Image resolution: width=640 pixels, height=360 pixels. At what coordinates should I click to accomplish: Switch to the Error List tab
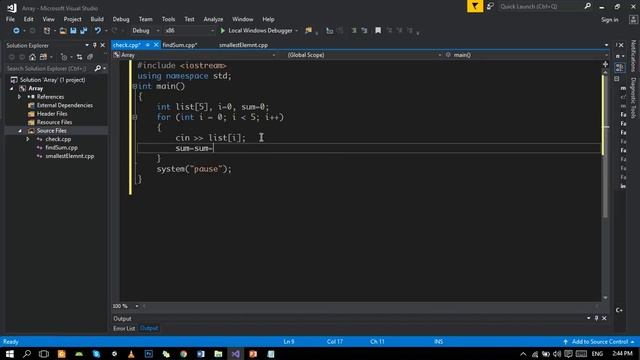tap(124, 329)
